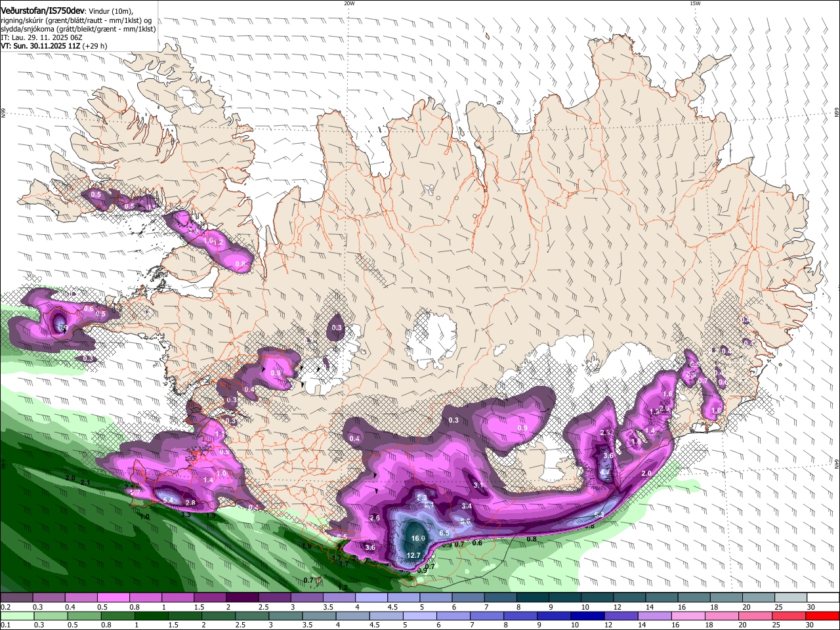Select the red swatch above 30 in green scale

point(822,616)
